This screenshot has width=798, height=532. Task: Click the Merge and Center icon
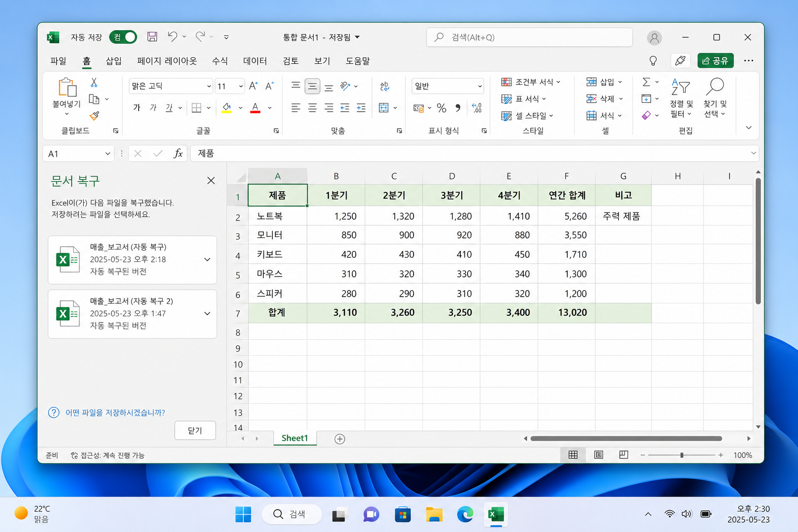coord(383,108)
